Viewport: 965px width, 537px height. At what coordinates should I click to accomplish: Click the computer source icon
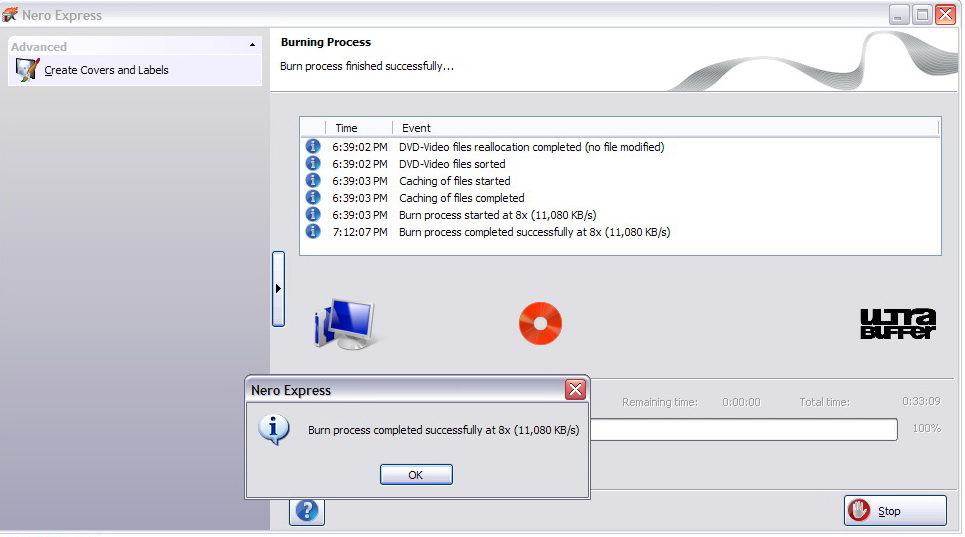click(x=345, y=324)
